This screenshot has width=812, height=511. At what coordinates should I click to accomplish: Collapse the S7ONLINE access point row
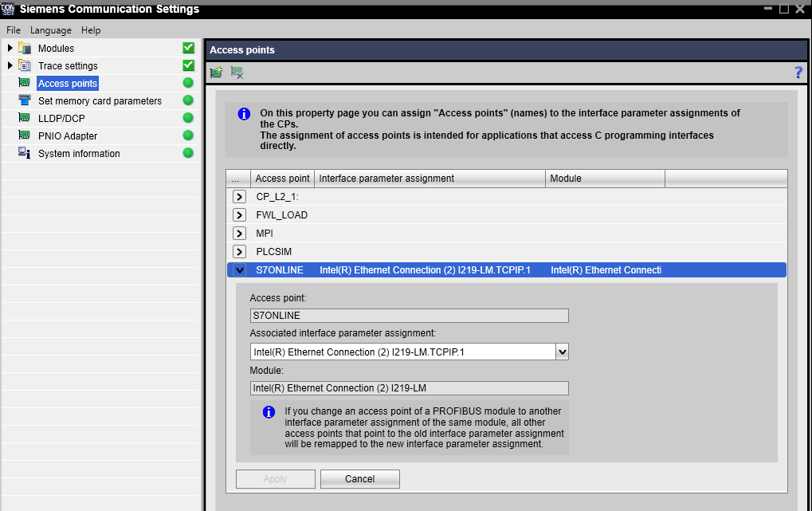click(239, 270)
